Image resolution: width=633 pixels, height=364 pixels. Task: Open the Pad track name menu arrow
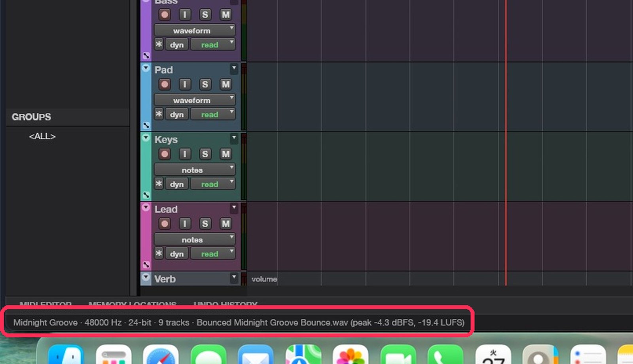pyautogui.click(x=234, y=69)
